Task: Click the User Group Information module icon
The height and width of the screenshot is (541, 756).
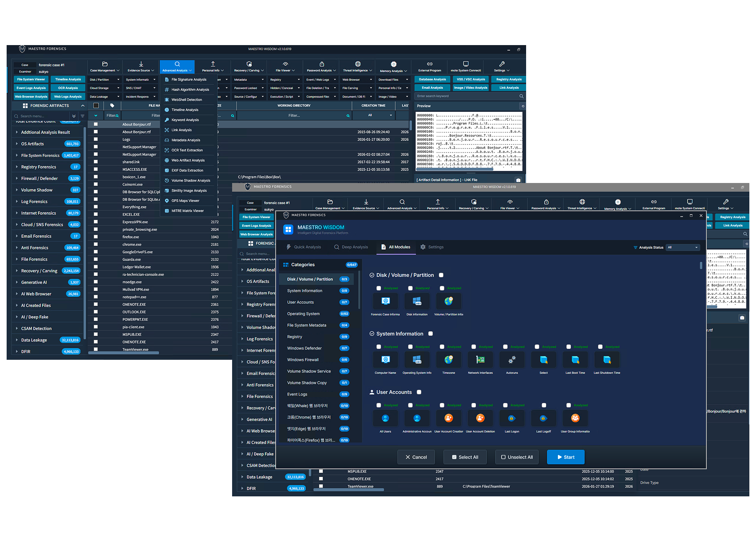Action: [x=575, y=418]
